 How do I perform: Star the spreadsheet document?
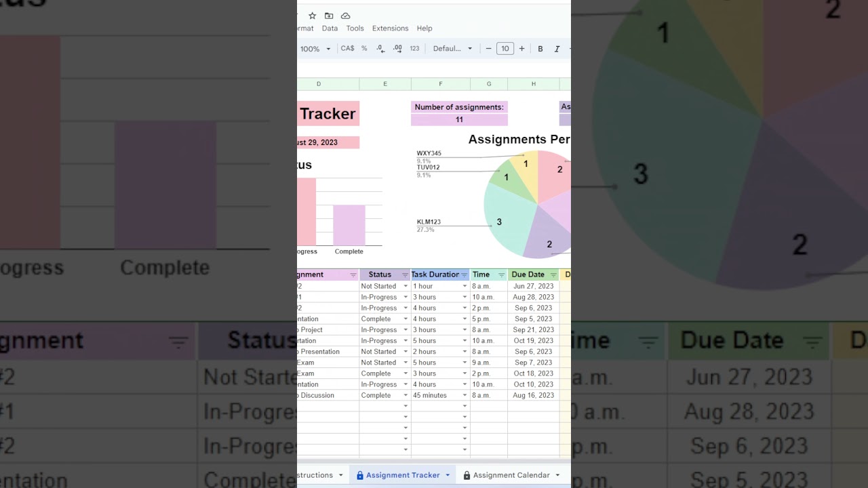click(x=313, y=16)
